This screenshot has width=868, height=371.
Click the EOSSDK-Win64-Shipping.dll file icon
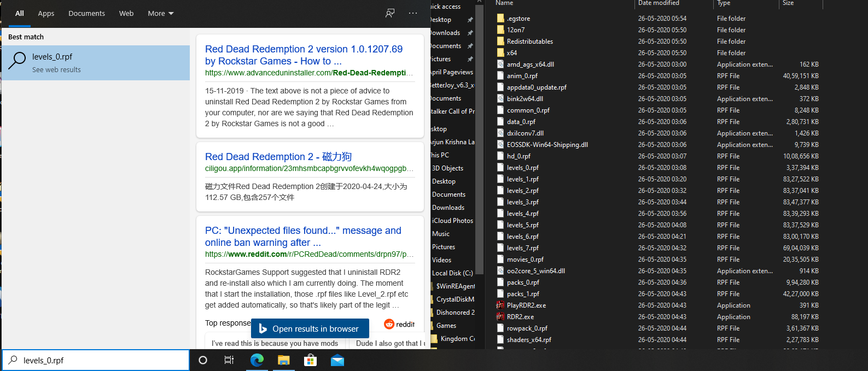(x=500, y=144)
